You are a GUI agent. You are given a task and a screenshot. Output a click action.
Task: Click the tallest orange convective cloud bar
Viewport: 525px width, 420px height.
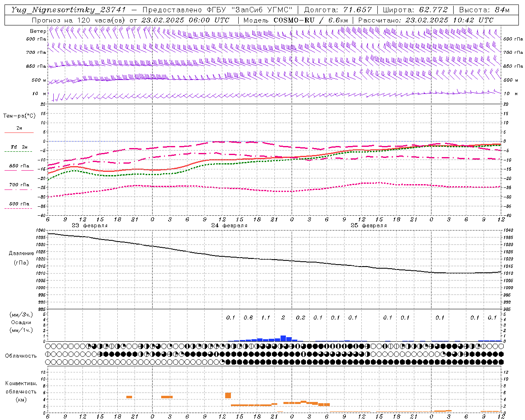coord(228,395)
